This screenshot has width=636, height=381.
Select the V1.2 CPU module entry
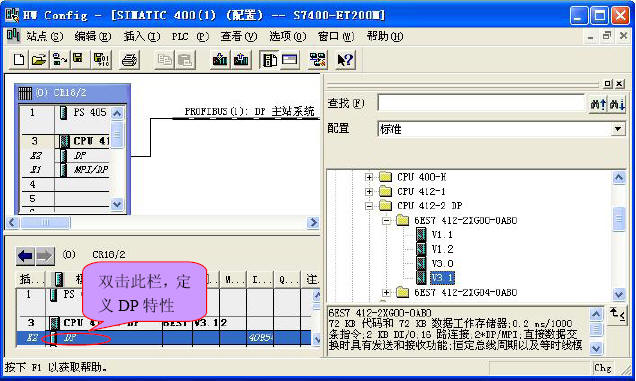click(x=442, y=249)
